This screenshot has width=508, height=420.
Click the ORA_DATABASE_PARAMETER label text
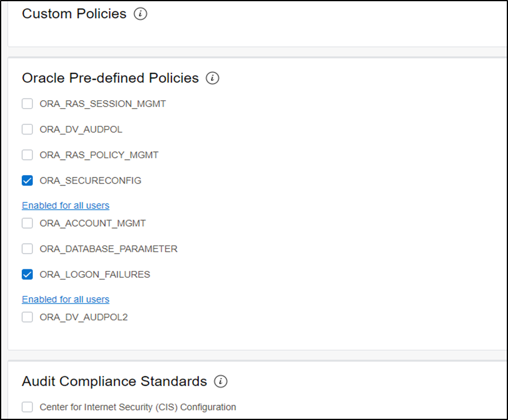pos(108,249)
